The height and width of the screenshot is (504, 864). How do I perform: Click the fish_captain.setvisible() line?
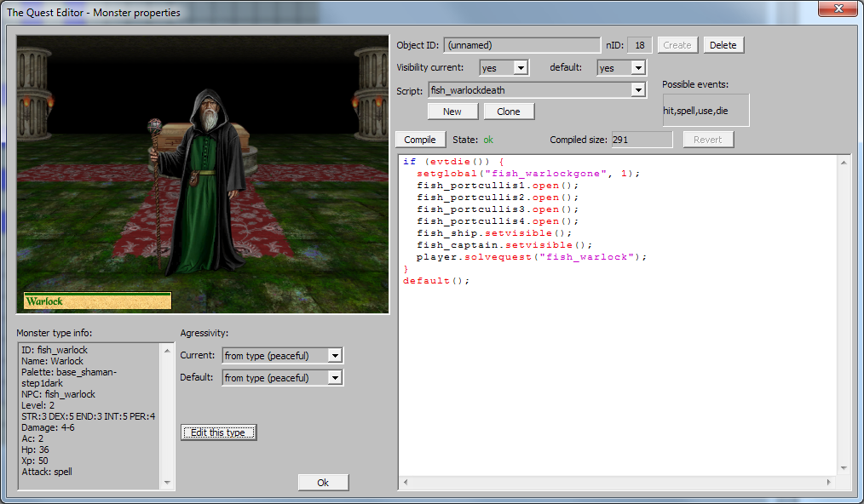pyautogui.click(x=504, y=245)
